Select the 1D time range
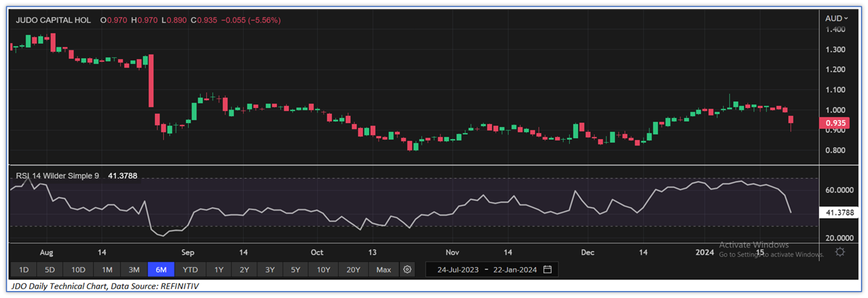The image size is (868, 298). 23,270
